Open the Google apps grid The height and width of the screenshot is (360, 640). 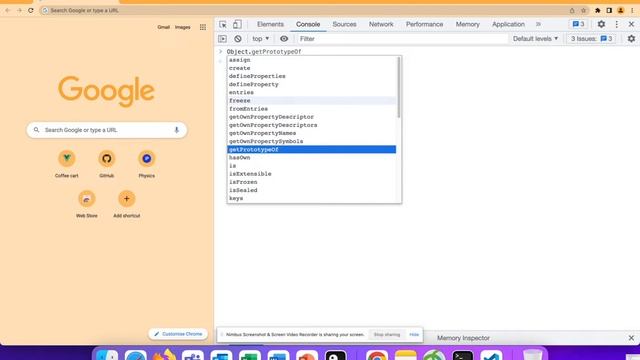click(x=203, y=27)
